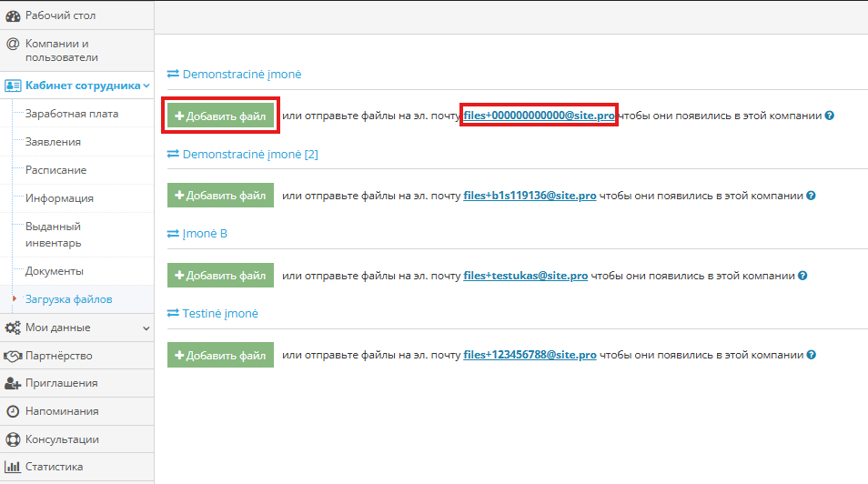Screen dimensions: 868x484
Task: Click the swap arrows icon beside Įmonė B
Action: point(173,234)
